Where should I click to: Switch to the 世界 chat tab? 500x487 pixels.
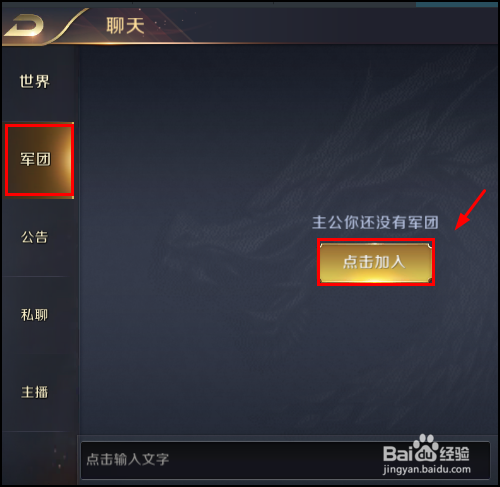35,81
